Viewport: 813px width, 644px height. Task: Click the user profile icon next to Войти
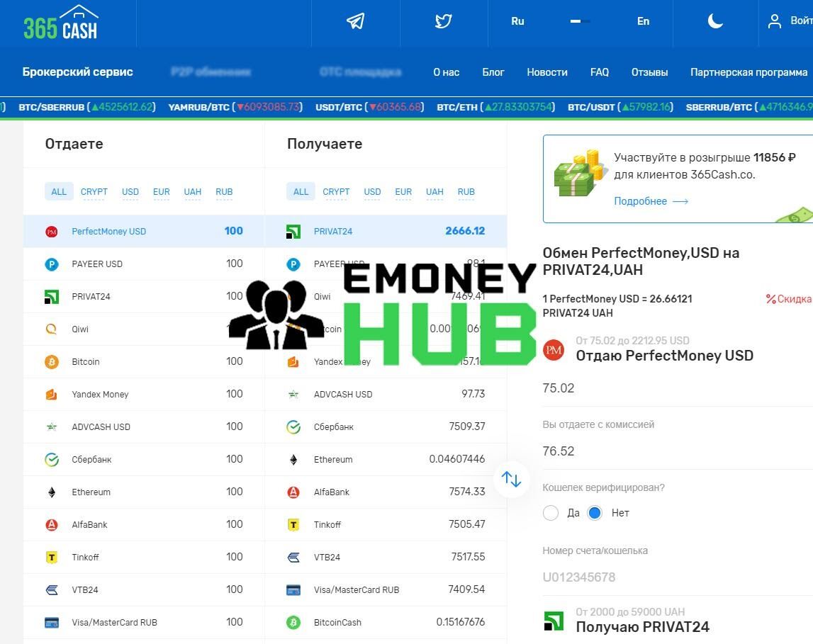coord(774,21)
